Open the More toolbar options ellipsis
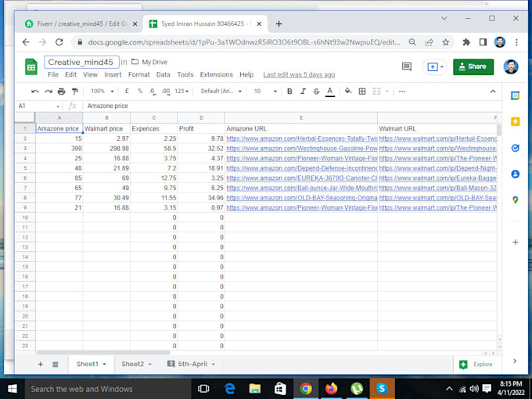Screen dimensions: 532x399 (402, 92)
